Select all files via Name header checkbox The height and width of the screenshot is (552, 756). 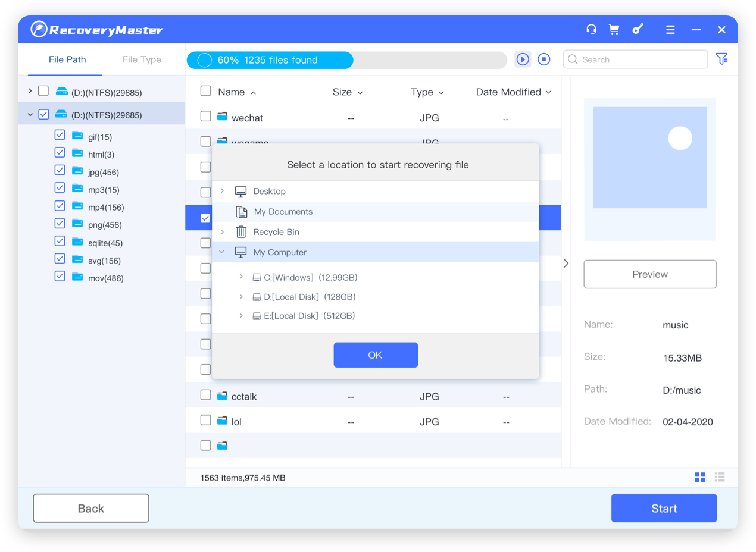point(205,92)
